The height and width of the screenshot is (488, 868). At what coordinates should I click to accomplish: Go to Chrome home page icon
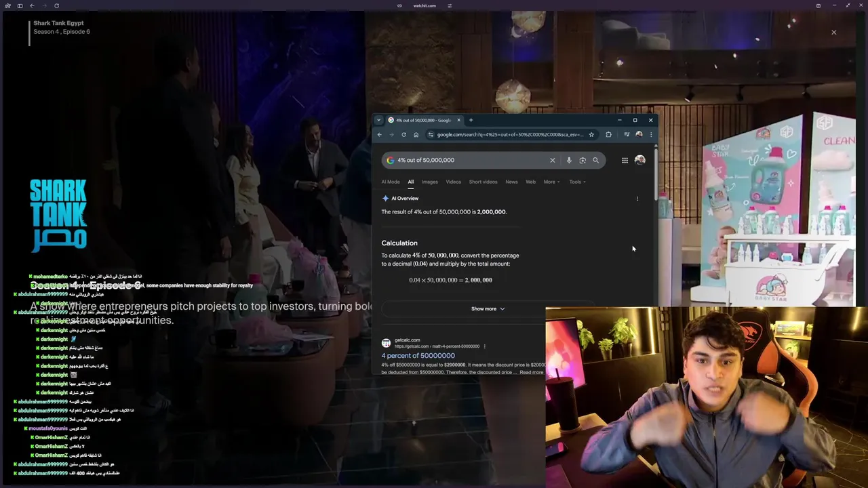416,134
